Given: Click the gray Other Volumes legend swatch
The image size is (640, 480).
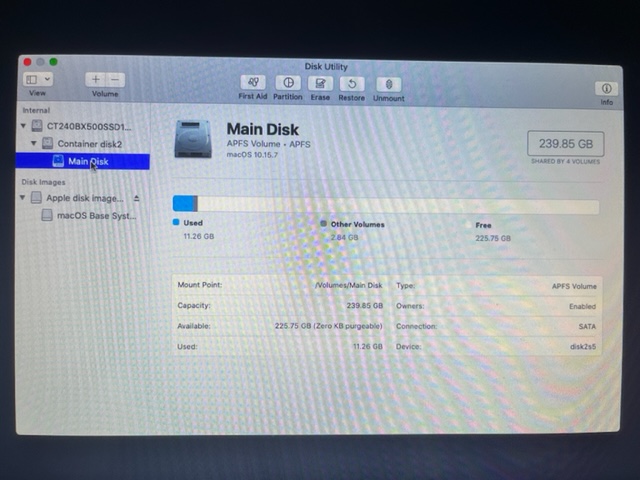Looking at the screenshot, I should 324,223.
